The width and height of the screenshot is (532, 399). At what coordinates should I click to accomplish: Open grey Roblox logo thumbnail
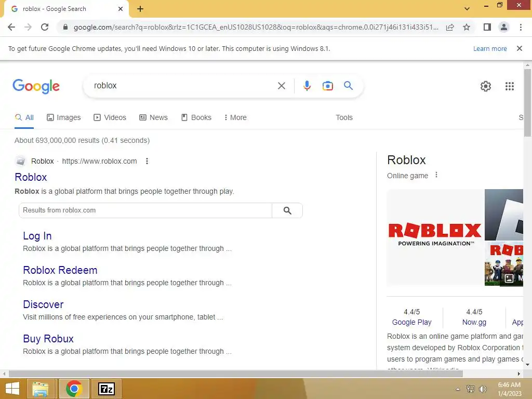(504, 215)
